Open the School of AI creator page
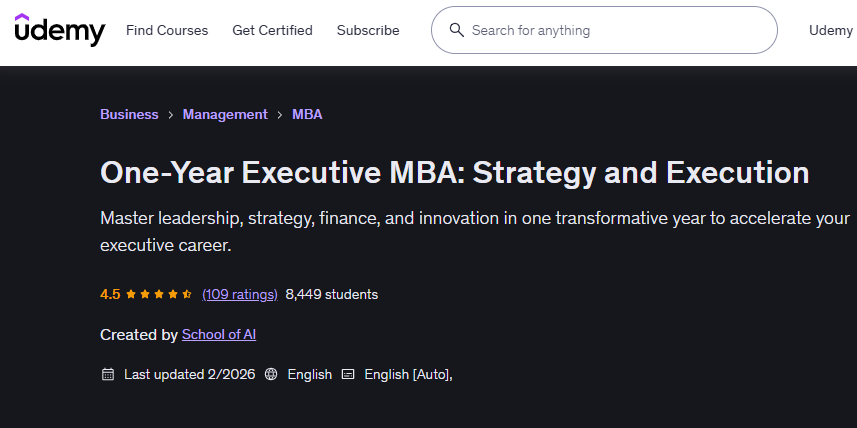 click(x=219, y=334)
